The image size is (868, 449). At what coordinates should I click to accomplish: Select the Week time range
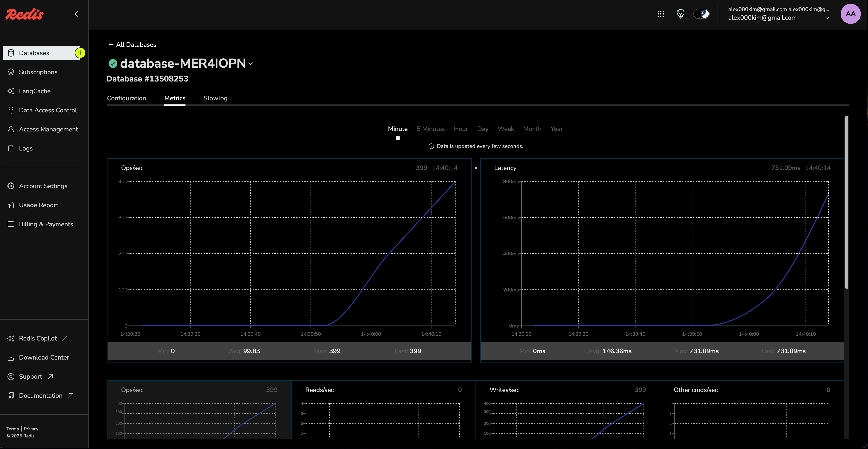[x=505, y=129]
